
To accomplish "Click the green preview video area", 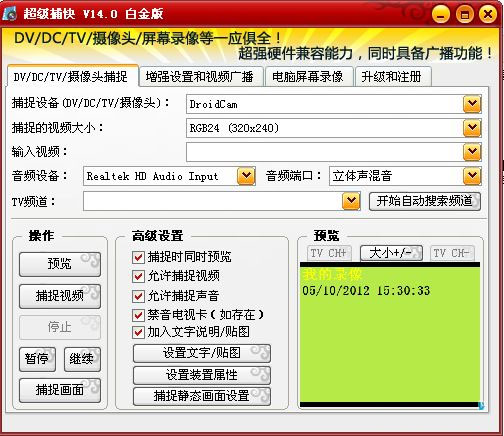I will pyautogui.click(x=390, y=335).
